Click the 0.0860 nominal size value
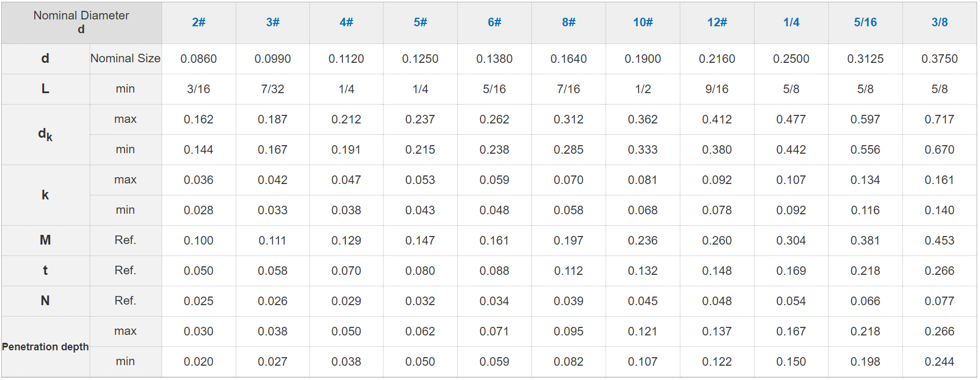This screenshot has height=380, width=980. 199,59
